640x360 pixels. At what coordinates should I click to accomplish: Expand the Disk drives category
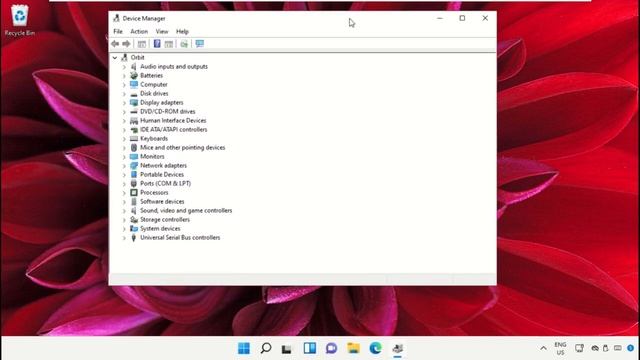pyautogui.click(x=124, y=93)
